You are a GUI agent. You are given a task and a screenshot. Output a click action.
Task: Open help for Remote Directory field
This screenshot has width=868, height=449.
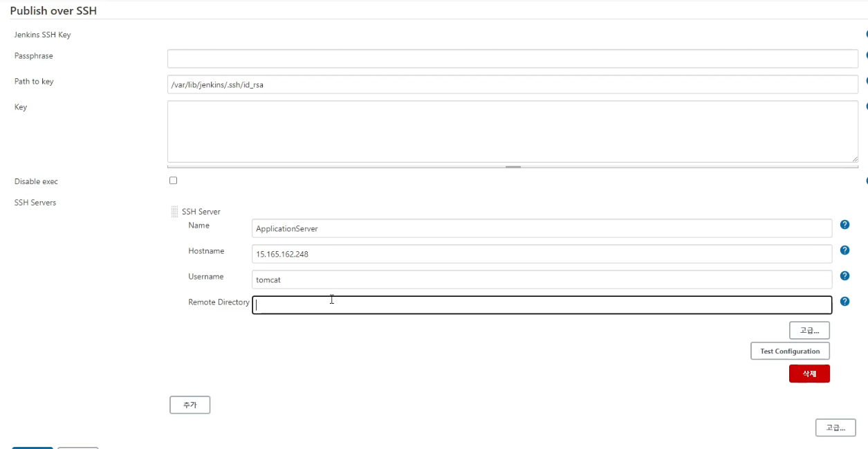click(844, 302)
